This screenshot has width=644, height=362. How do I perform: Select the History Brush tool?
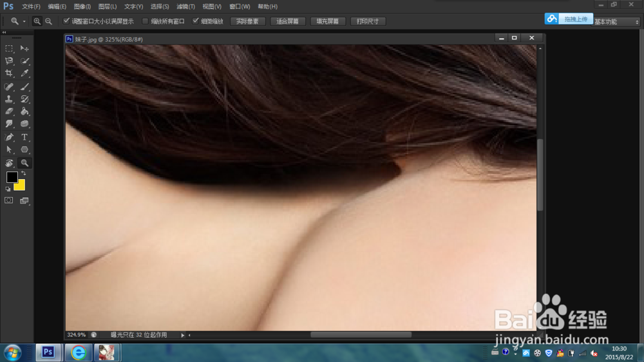24,99
